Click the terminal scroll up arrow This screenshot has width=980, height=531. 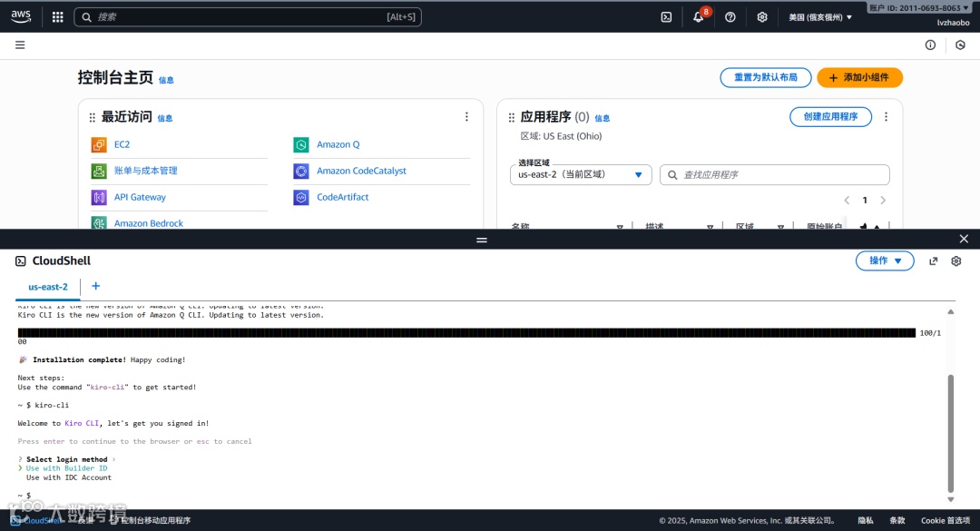951,311
